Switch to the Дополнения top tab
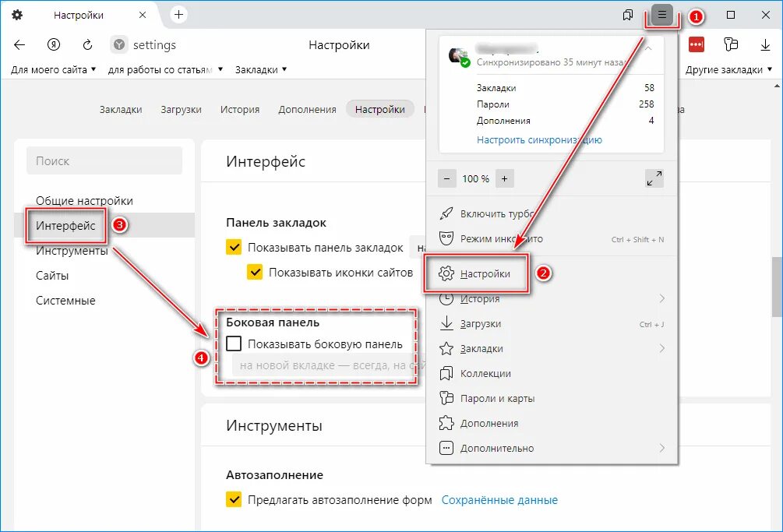Image resolution: width=783 pixels, height=532 pixels. [307, 109]
